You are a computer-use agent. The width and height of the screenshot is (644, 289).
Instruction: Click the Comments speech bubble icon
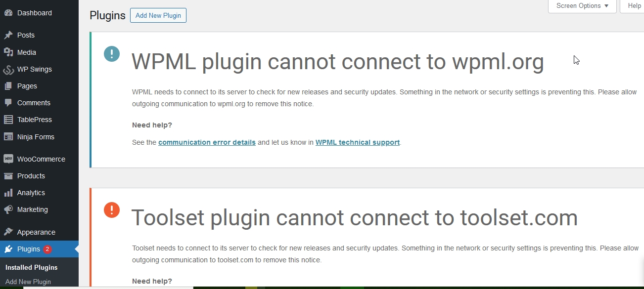(x=8, y=103)
